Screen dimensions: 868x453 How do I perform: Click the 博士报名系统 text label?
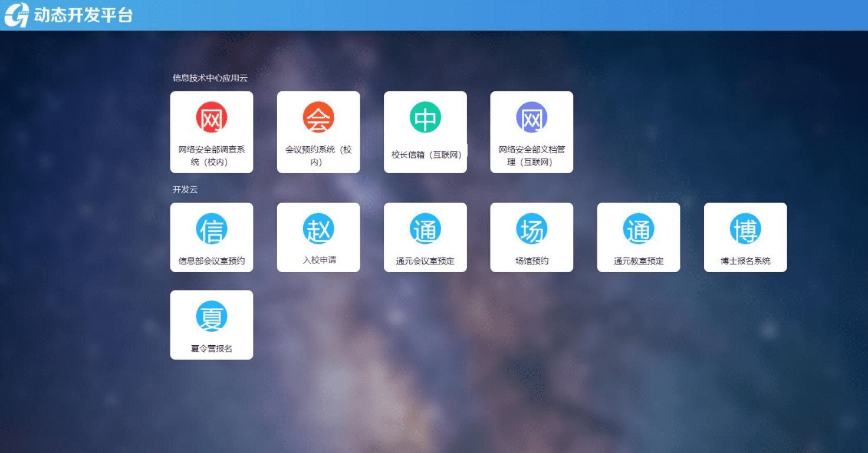745,260
